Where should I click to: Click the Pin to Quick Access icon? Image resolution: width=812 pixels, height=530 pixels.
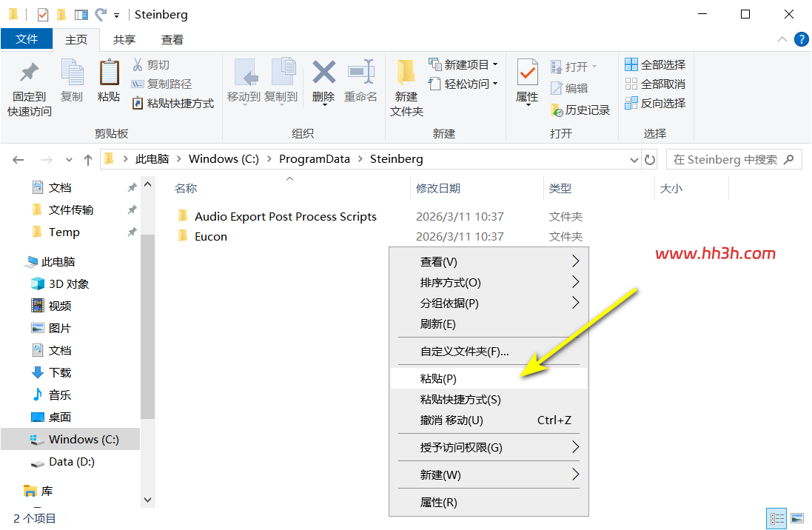[29, 73]
